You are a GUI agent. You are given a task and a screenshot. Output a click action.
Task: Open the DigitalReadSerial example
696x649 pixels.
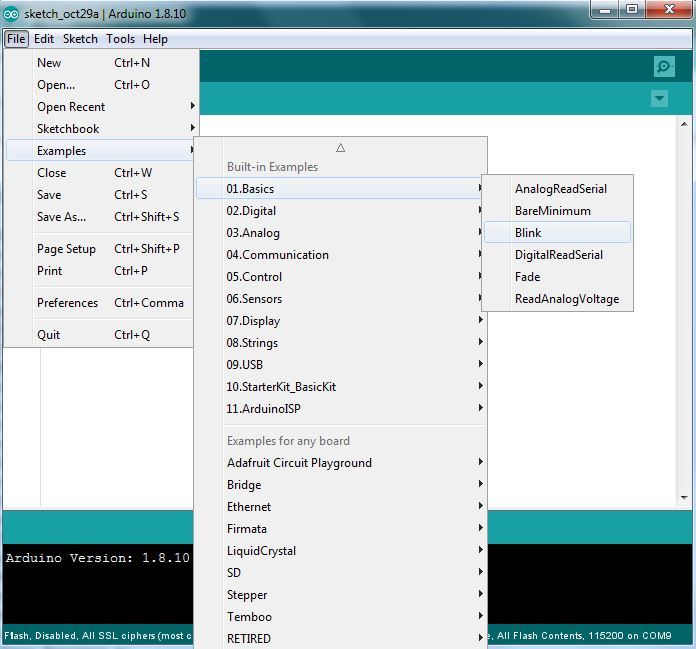click(x=557, y=255)
